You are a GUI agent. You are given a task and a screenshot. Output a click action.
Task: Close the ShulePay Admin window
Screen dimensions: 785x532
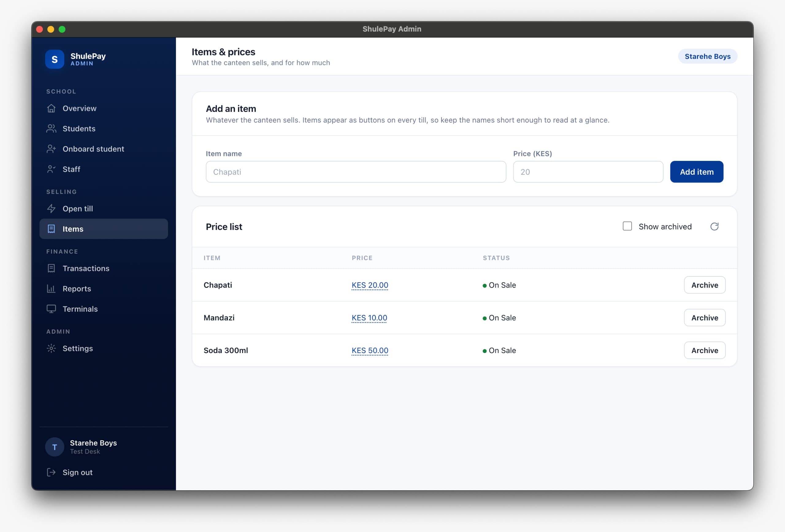(x=40, y=29)
